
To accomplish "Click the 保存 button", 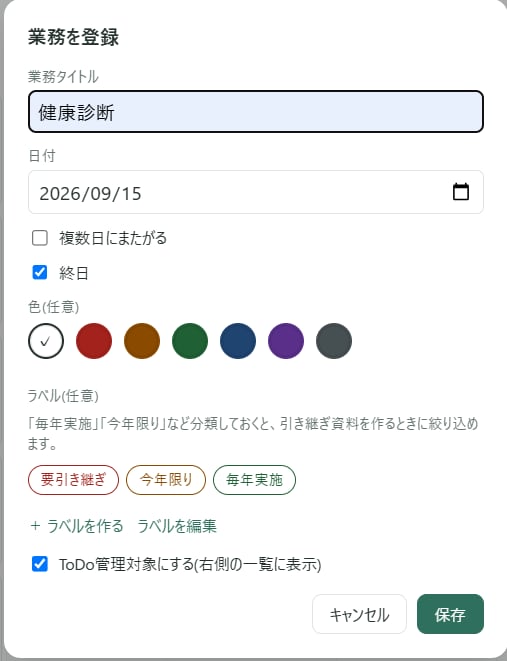I will point(451,614).
